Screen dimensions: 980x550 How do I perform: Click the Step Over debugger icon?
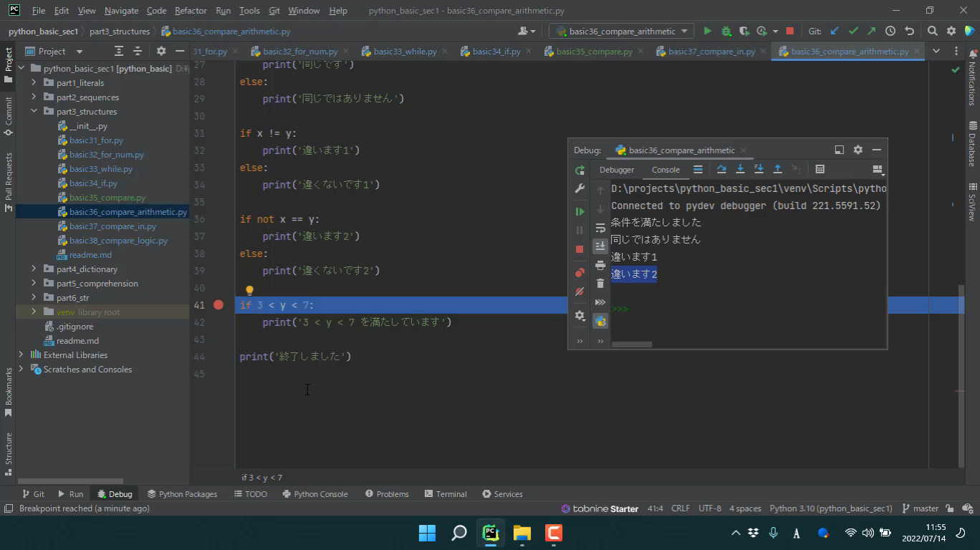[721, 170]
